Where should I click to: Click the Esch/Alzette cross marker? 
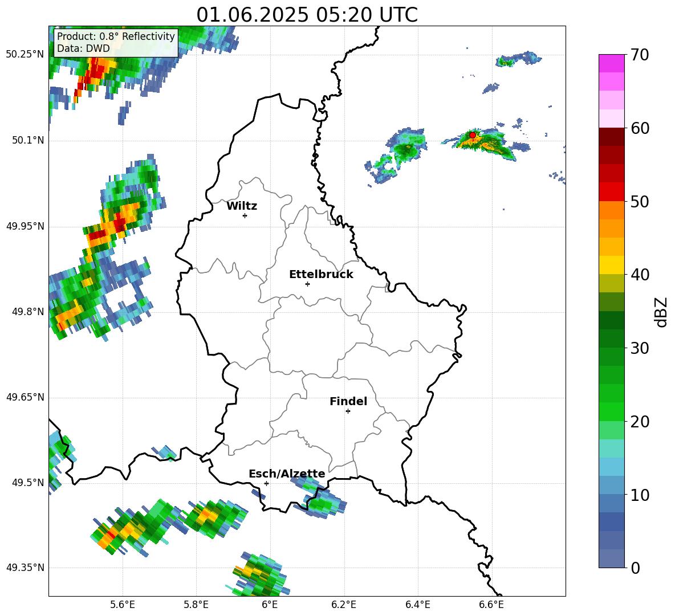point(266,483)
